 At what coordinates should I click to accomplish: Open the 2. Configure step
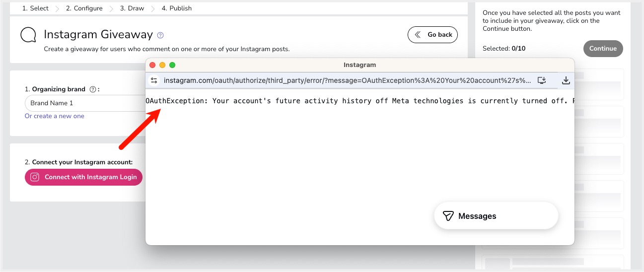(x=84, y=8)
